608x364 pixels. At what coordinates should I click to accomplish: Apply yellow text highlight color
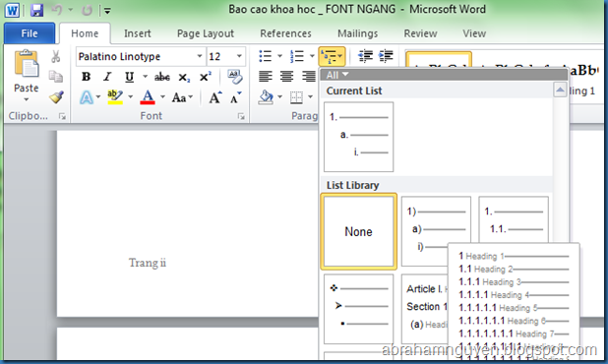(x=115, y=97)
